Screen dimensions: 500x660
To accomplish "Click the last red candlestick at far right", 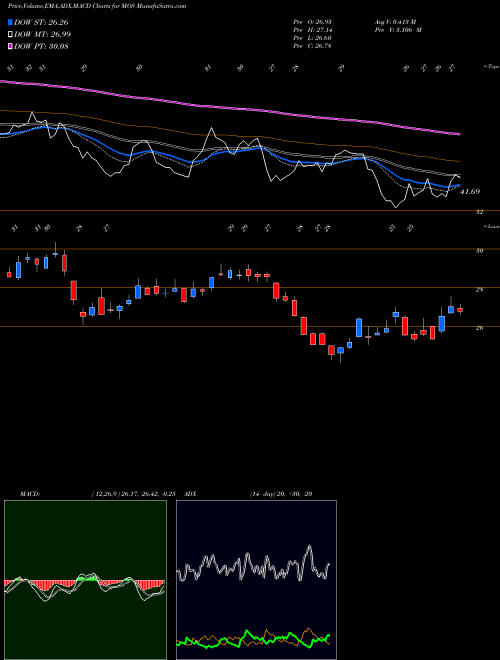I will point(460,310).
